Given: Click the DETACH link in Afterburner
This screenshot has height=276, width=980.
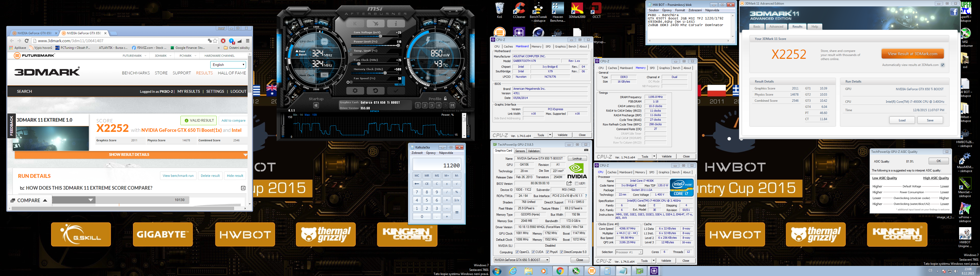Looking at the screenshot, I should [x=374, y=111].
